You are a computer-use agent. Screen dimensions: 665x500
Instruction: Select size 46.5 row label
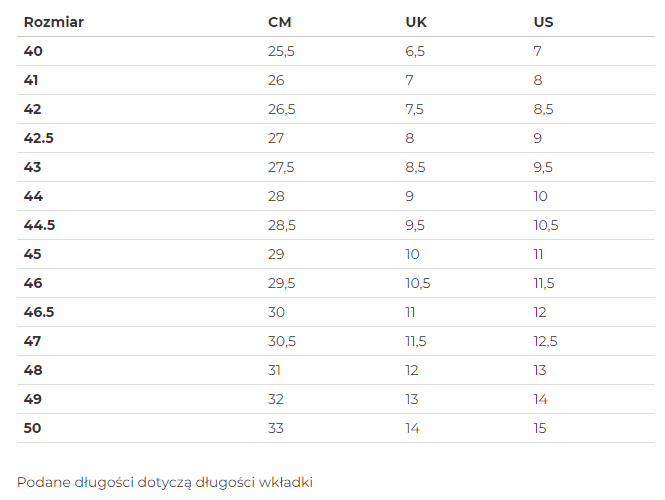(39, 312)
